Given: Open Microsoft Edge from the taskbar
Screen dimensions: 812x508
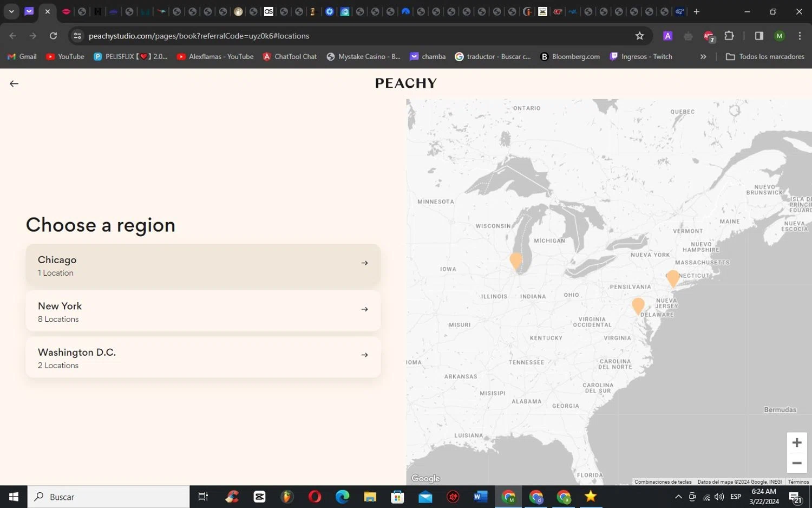Looking at the screenshot, I should (342, 497).
